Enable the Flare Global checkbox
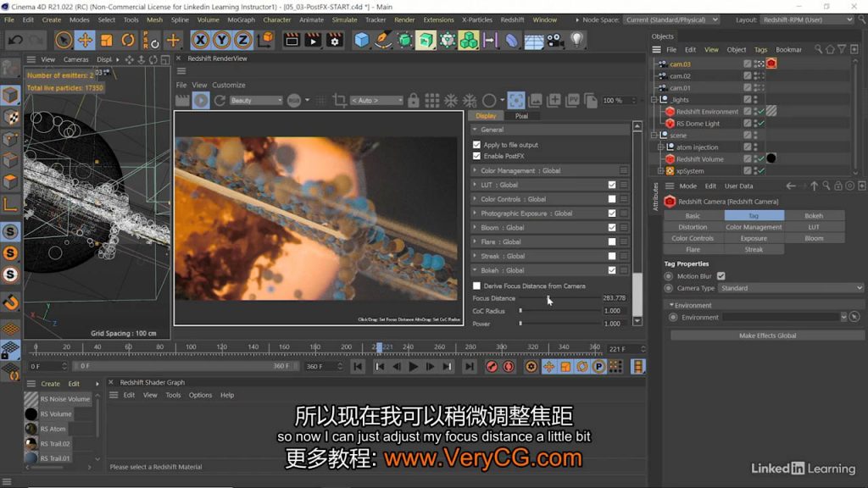868x488 pixels. [612, 241]
